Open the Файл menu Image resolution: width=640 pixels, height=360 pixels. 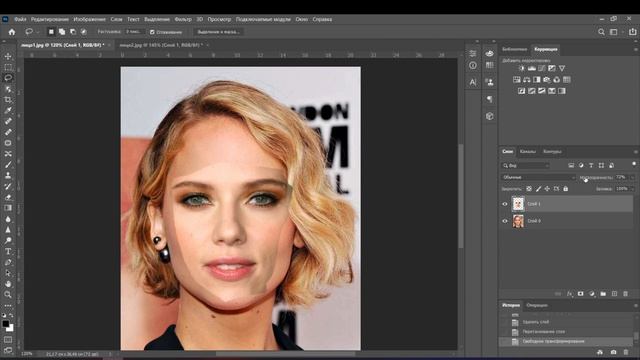click(x=20, y=19)
